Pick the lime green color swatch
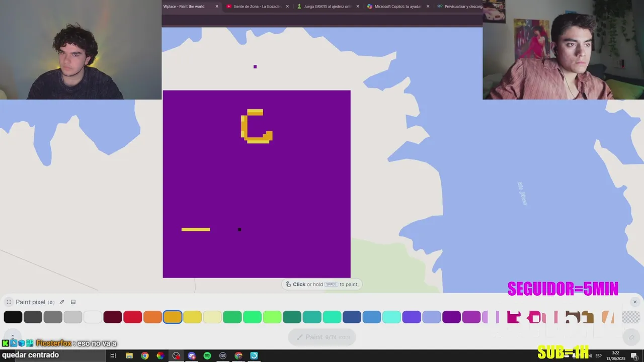The width and height of the screenshot is (644, 362). tap(272, 317)
